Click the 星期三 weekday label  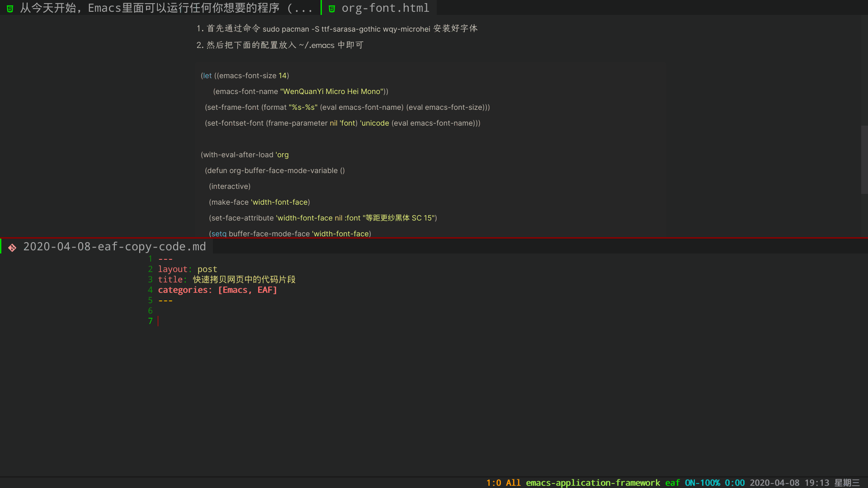coord(848,483)
